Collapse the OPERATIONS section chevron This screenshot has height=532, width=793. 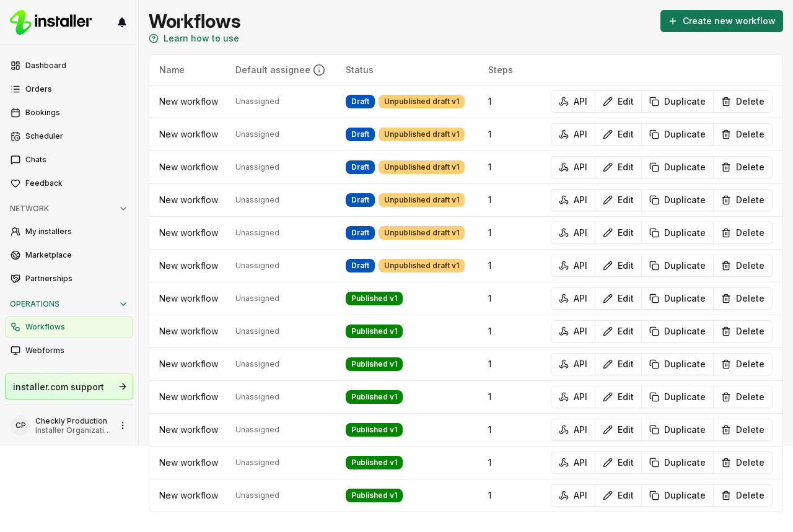click(x=123, y=304)
